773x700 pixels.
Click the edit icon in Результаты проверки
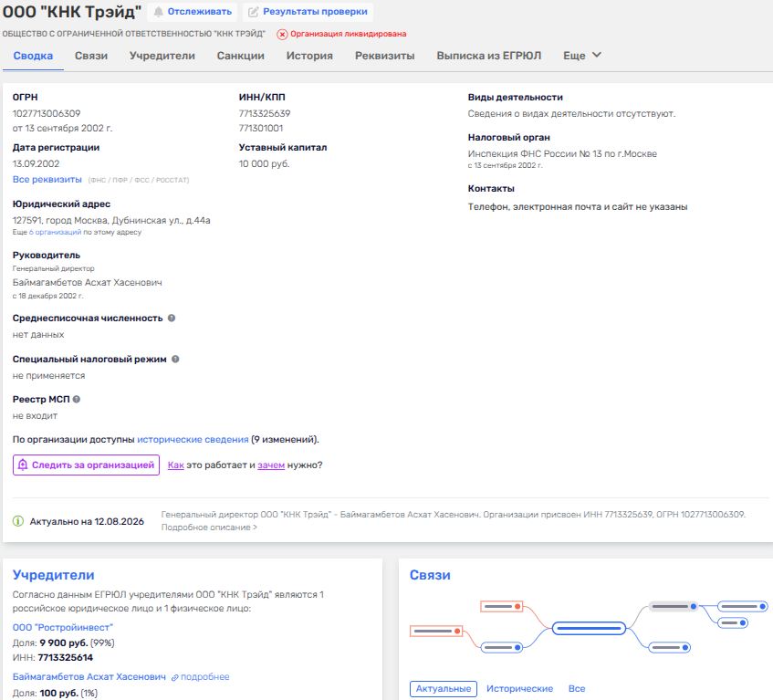253,12
